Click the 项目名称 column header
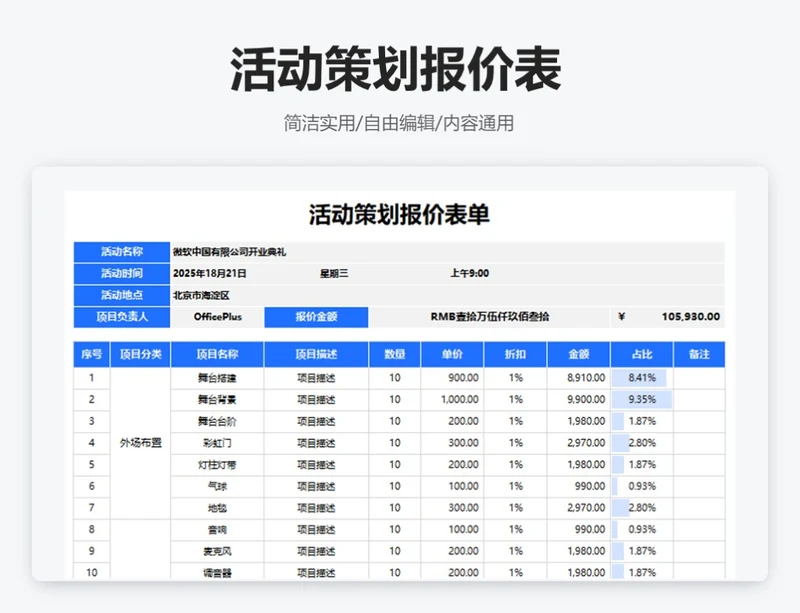This screenshot has width=800, height=613. [217, 354]
